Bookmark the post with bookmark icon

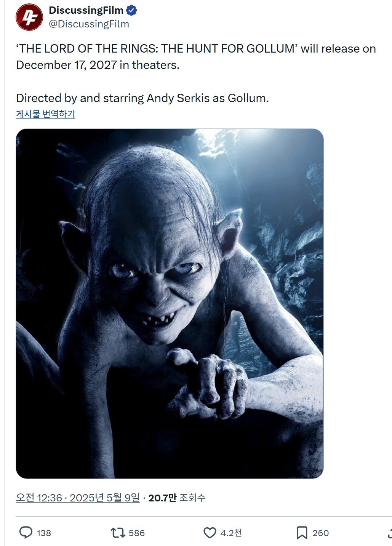pyautogui.click(x=302, y=532)
